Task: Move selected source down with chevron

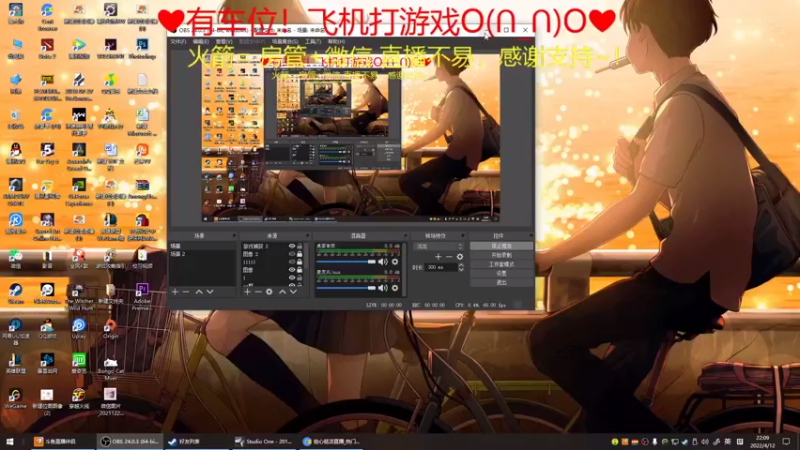Action: (x=293, y=292)
